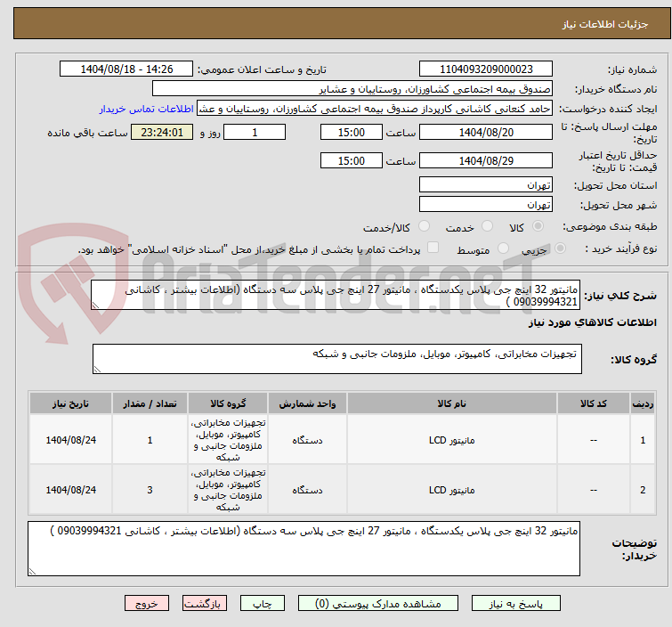Click the 'استان محل تحویل' field
The width and height of the screenshot is (672, 627).
click(485, 185)
